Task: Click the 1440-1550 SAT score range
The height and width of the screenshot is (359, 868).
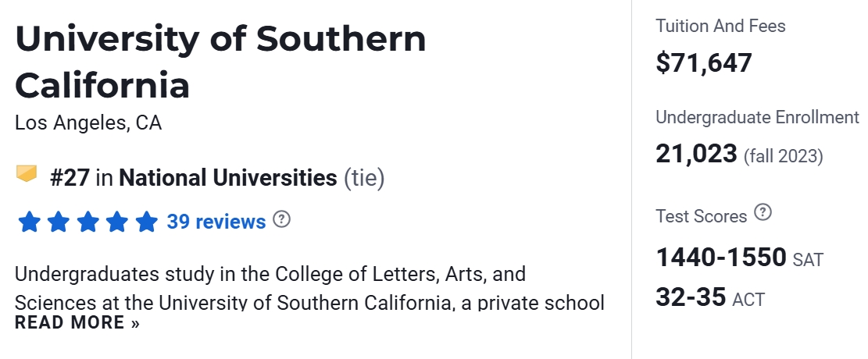Action: (x=721, y=257)
